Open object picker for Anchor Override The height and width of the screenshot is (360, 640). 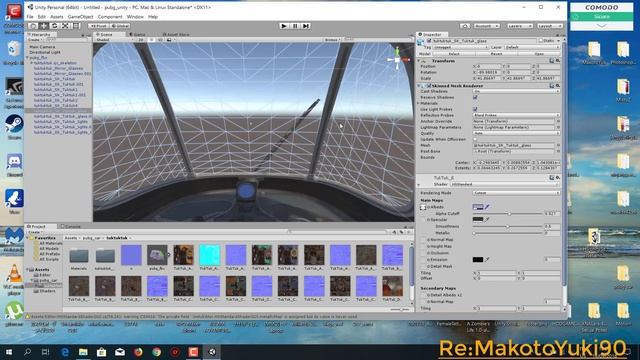(558, 121)
